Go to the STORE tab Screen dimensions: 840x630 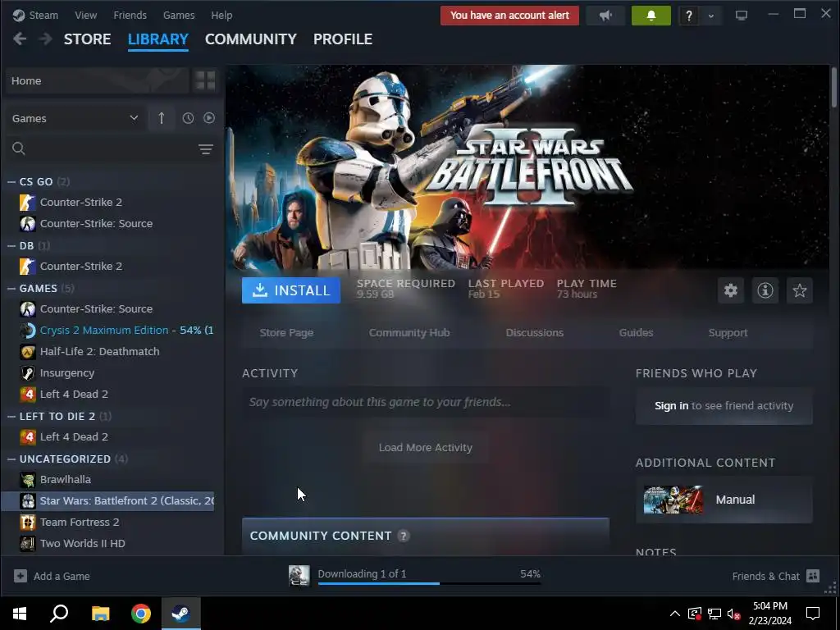[87, 39]
